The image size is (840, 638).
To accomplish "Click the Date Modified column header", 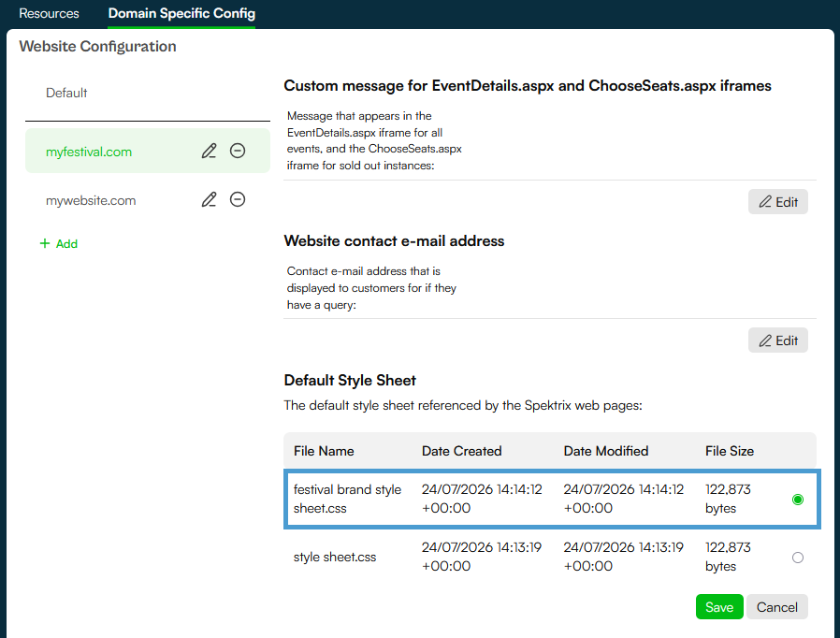I will (x=606, y=451).
